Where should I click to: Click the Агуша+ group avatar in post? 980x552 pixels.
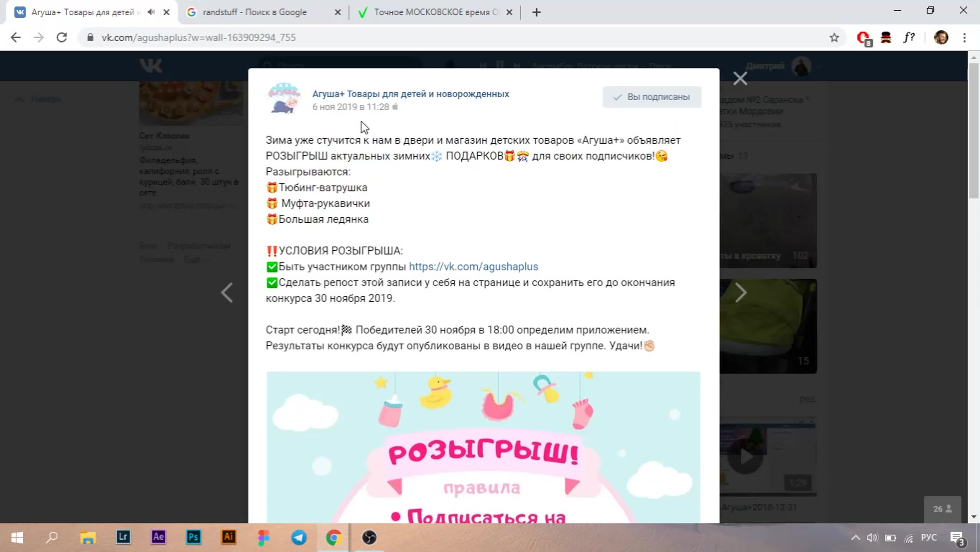pyautogui.click(x=284, y=98)
